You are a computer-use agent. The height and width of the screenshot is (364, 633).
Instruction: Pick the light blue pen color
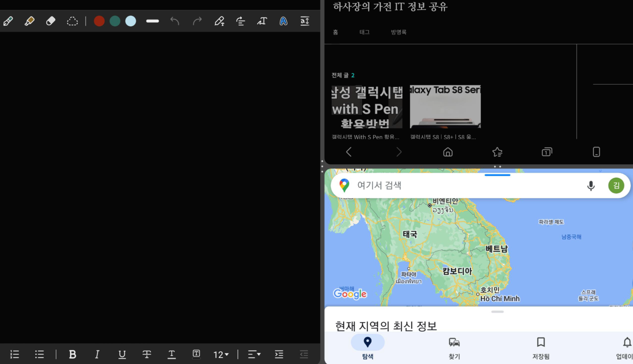click(x=131, y=21)
